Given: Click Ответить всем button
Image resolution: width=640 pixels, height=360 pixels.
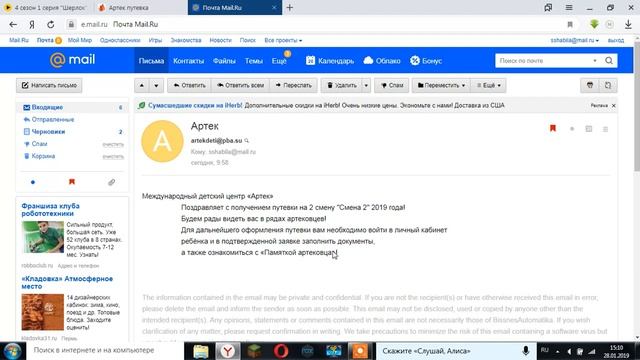Looking at the screenshot, I should (x=240, y=85).
